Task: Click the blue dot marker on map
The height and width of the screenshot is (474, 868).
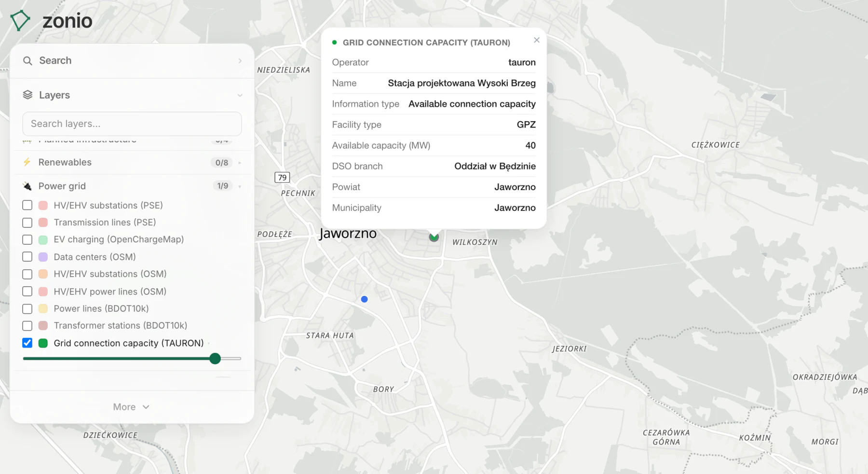Action: (365, 299)
